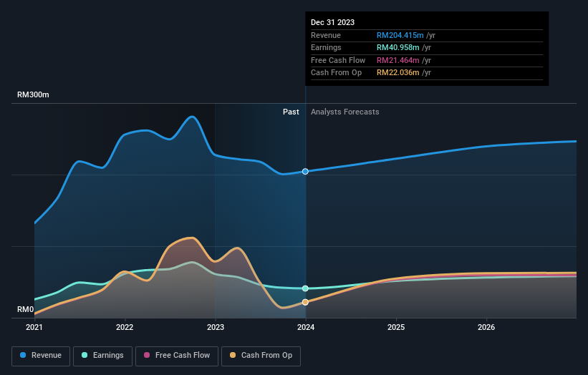Click the RM40.958m earnings value

click(398, 47)
